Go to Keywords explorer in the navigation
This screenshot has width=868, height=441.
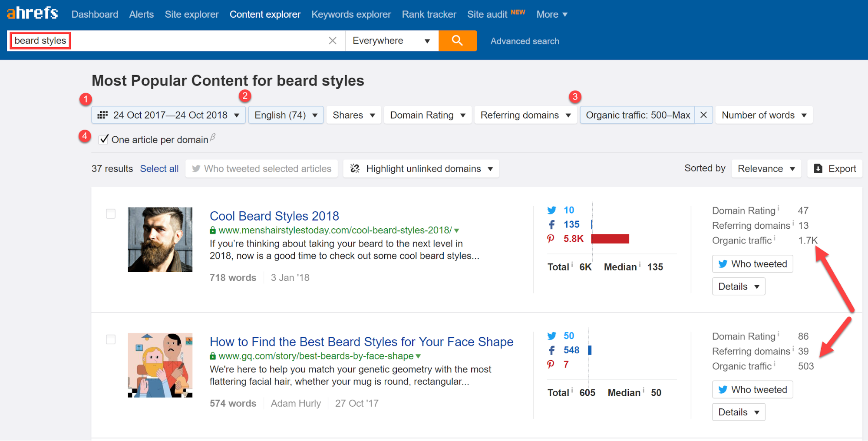[351, 14]
